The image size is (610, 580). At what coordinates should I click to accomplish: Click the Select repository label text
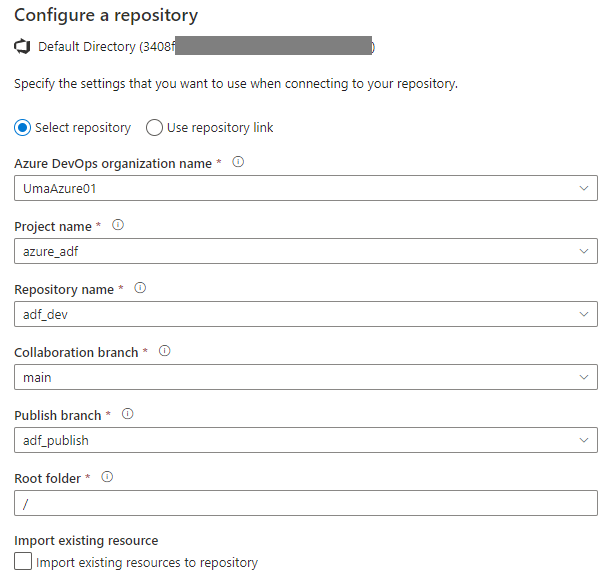pos(83,128)
